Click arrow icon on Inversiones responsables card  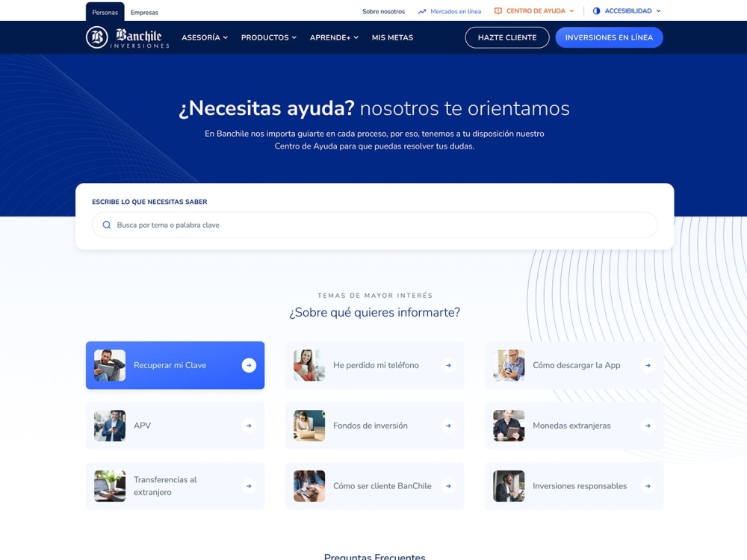tap(648, 486)
